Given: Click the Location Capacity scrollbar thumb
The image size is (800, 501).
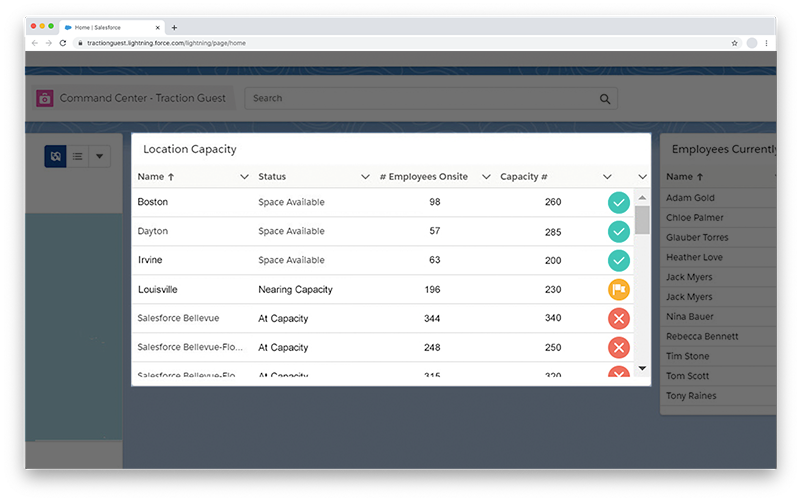Looking at the screenshot, I should coord(642,220).
